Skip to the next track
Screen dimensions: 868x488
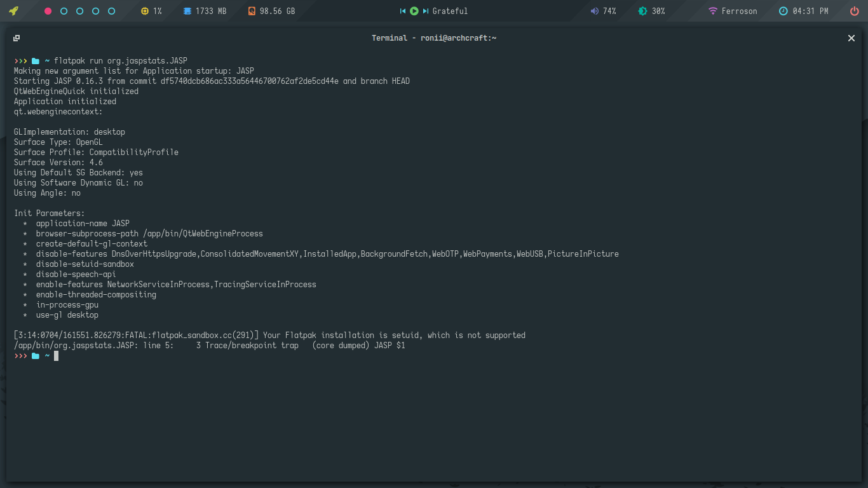click(x=424, y=10)
